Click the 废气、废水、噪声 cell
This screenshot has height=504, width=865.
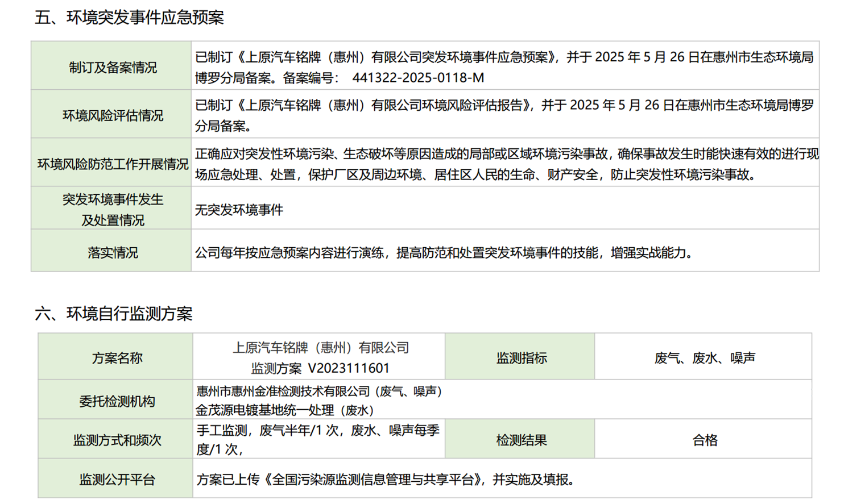point(703,356)
